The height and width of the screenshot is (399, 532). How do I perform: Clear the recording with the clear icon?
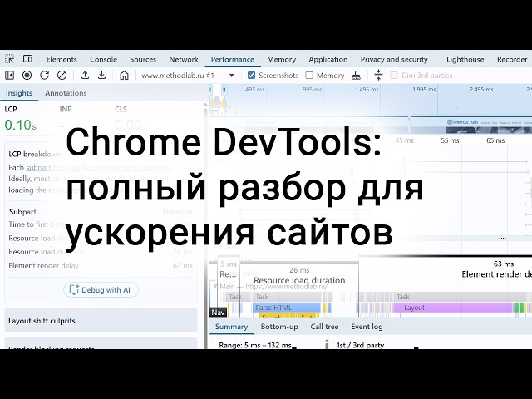tap(62, 76)
